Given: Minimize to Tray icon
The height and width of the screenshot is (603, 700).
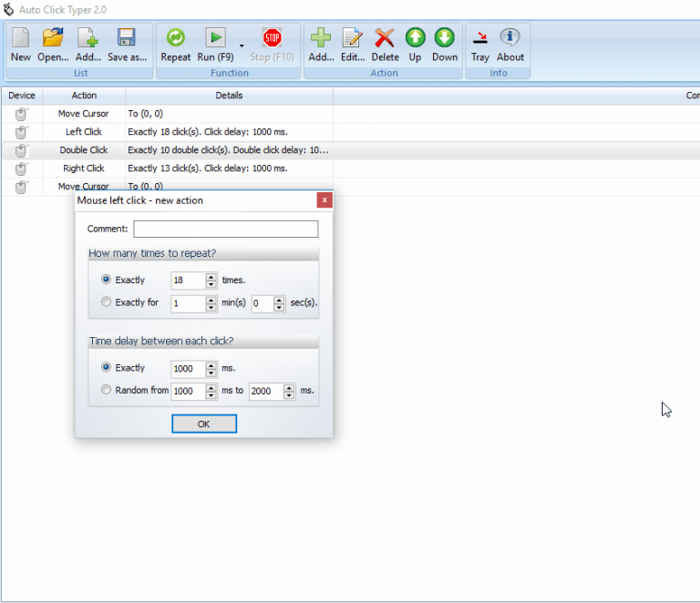Looking at the screenshot, I should coord(479,43).
